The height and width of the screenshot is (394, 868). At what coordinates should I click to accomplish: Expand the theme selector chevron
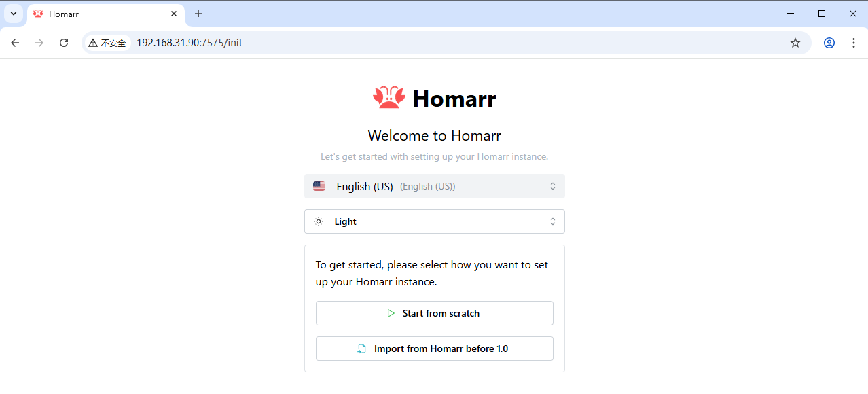tap(553, 221)
